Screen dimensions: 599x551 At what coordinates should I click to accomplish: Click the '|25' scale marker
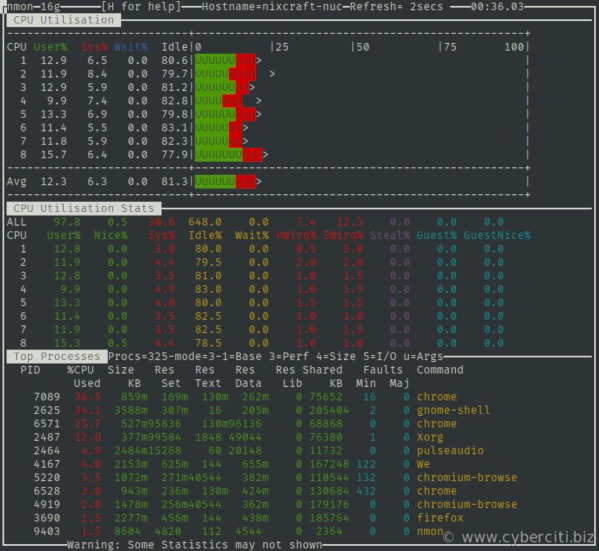coord(278,47)
